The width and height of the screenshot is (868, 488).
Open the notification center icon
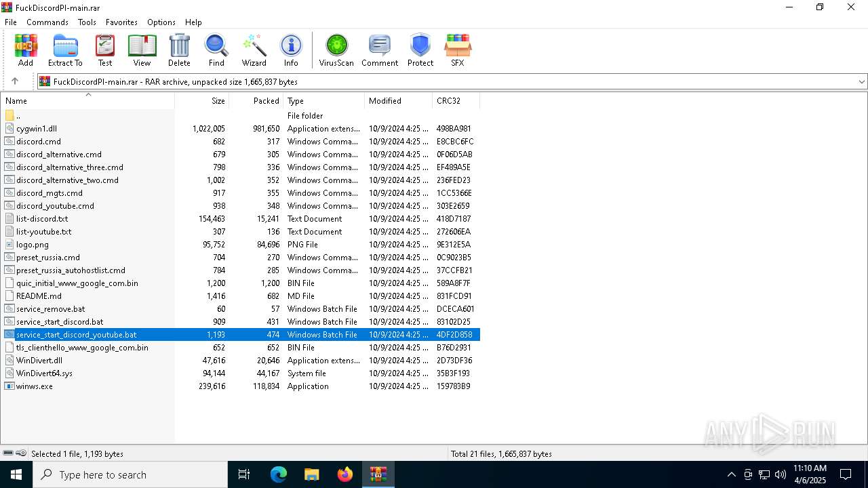tap(846, 474)
